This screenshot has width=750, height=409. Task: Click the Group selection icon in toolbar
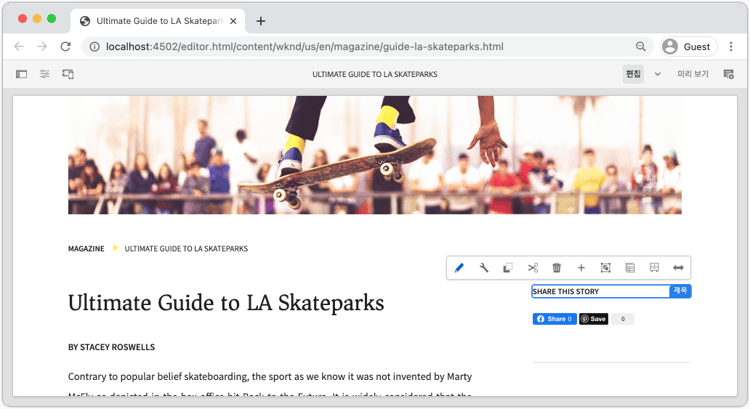point(606,268)
